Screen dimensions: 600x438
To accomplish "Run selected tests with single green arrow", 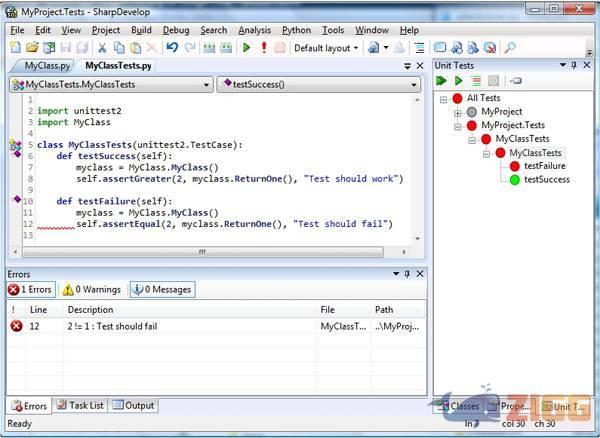I will click(459, 80).
